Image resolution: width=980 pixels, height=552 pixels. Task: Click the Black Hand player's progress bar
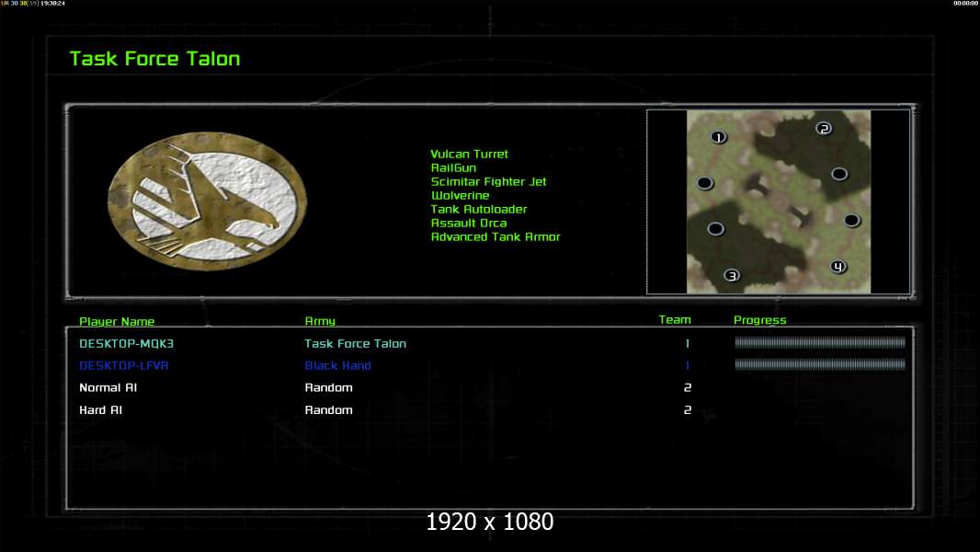tap(819, 364)
